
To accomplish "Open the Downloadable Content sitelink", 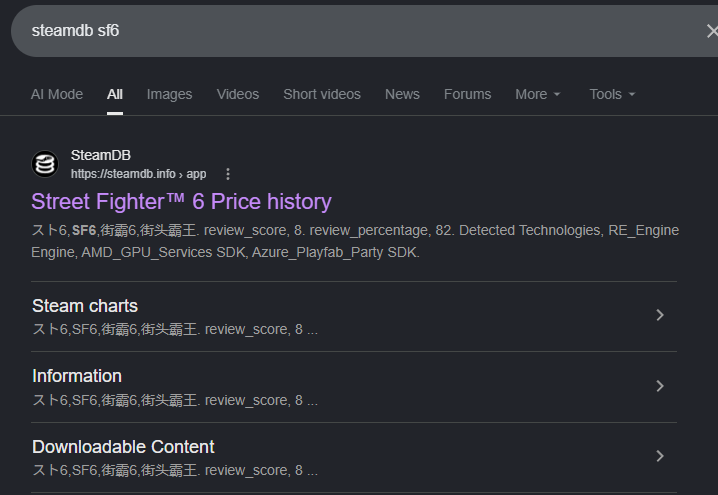I will pyautogui.click(x=123, y=447).
